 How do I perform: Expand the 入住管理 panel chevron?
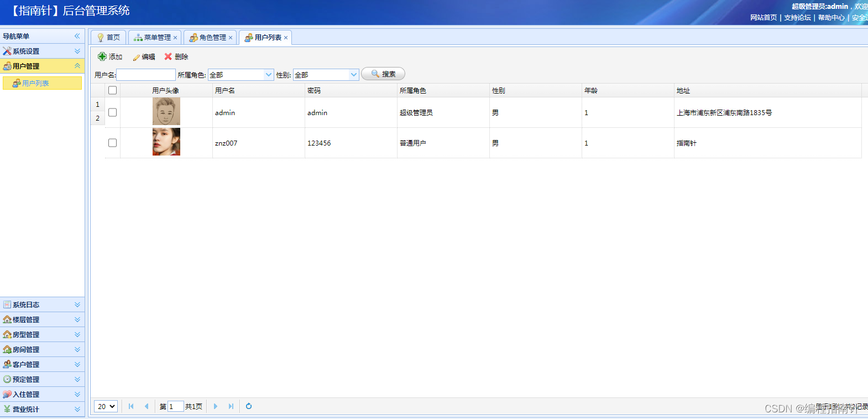[77, 394]
